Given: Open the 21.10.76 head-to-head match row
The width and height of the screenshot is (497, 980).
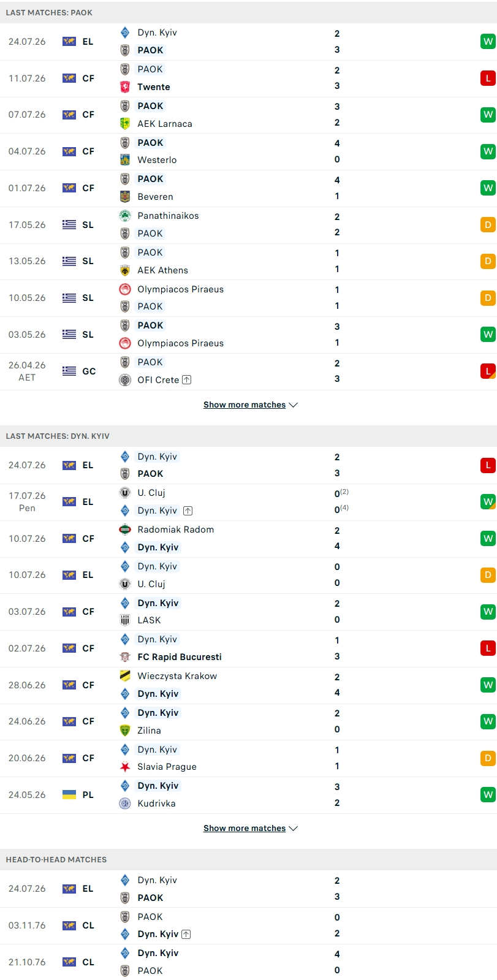Looking at the screenshot, I should 248,962.
